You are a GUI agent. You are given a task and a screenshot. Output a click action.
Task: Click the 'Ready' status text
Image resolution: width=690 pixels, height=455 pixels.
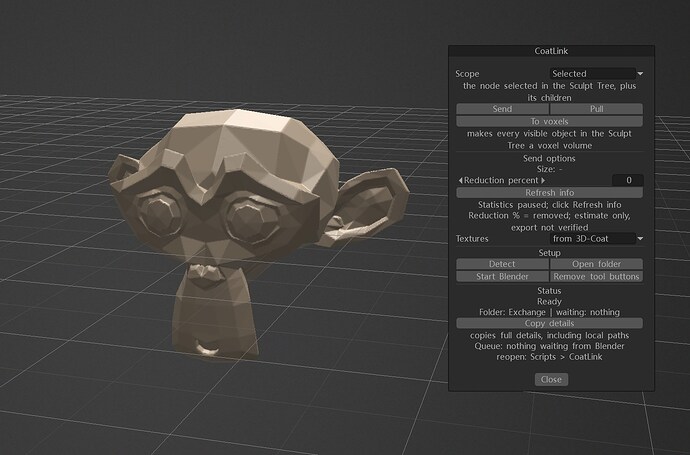tap(549, 301)
